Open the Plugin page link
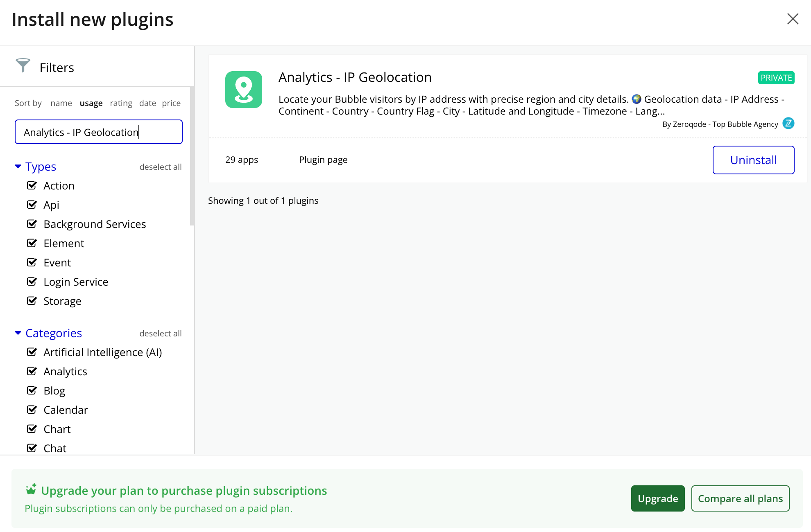The height and width of the screenshot is (532, 811). pos(323,160)
